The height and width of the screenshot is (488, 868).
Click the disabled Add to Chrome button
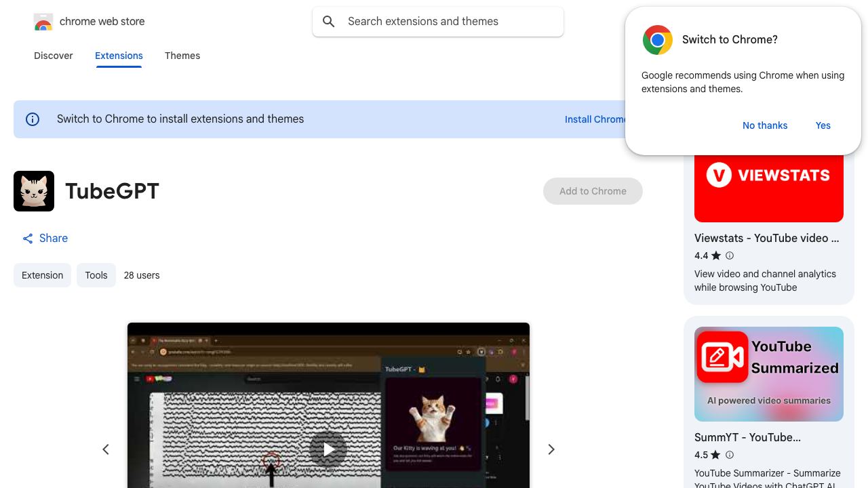click(x=593, y=191)
